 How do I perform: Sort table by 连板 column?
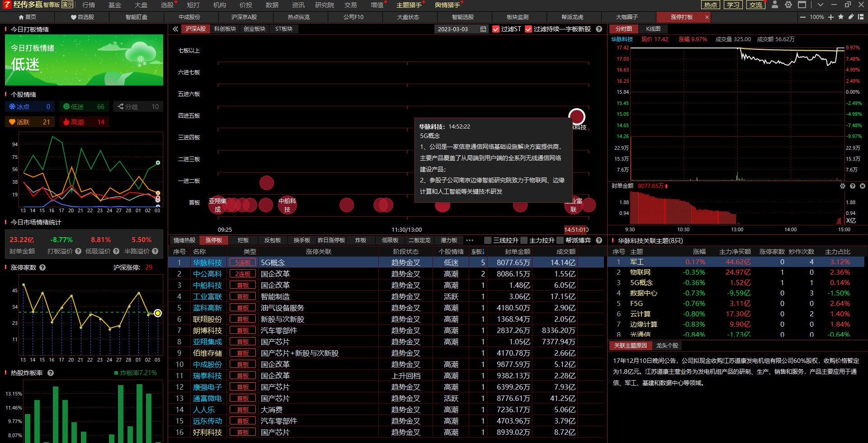click(478, 252)
